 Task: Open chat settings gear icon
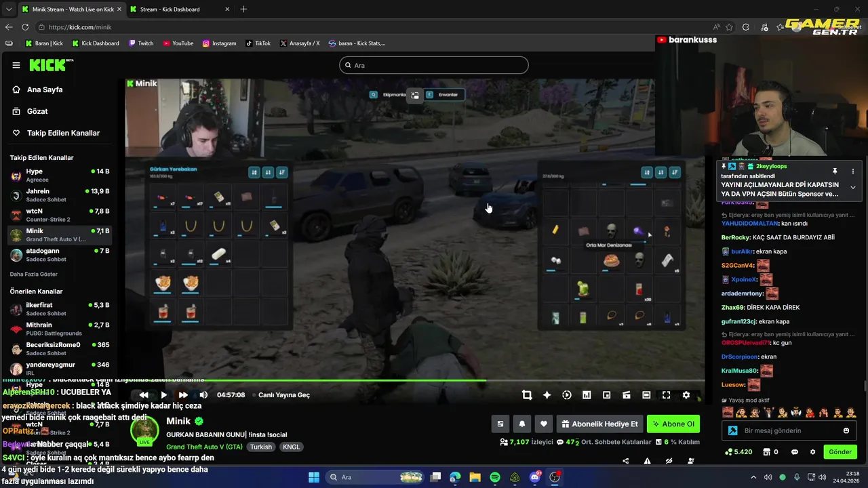[812, 451]
